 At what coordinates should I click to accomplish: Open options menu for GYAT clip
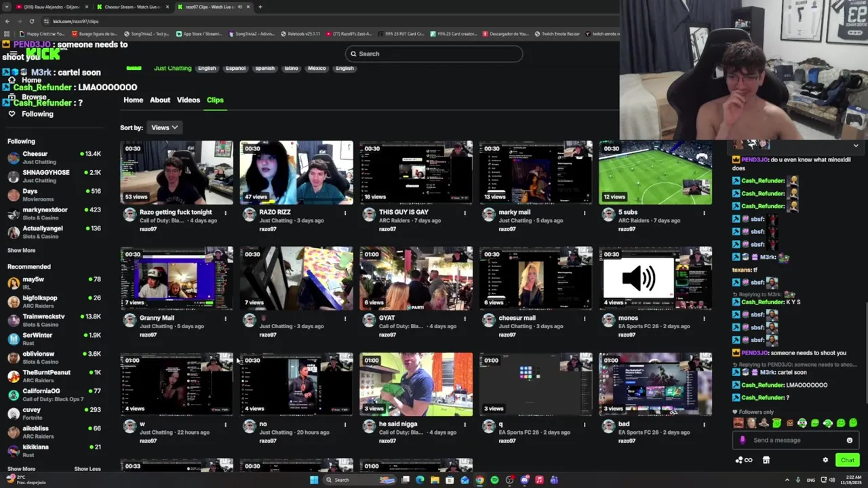[x=465, y=319]
